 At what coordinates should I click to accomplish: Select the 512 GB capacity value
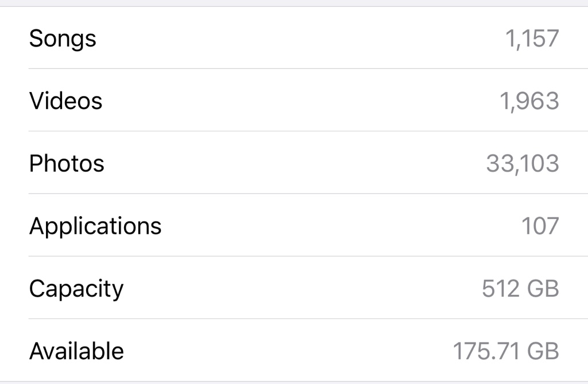pos(520,289)
